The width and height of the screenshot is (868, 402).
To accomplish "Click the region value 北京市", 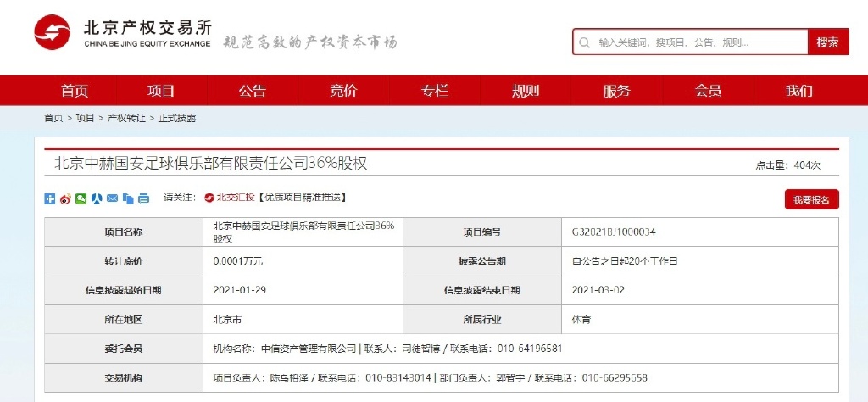I will click(x=227, y=320).
